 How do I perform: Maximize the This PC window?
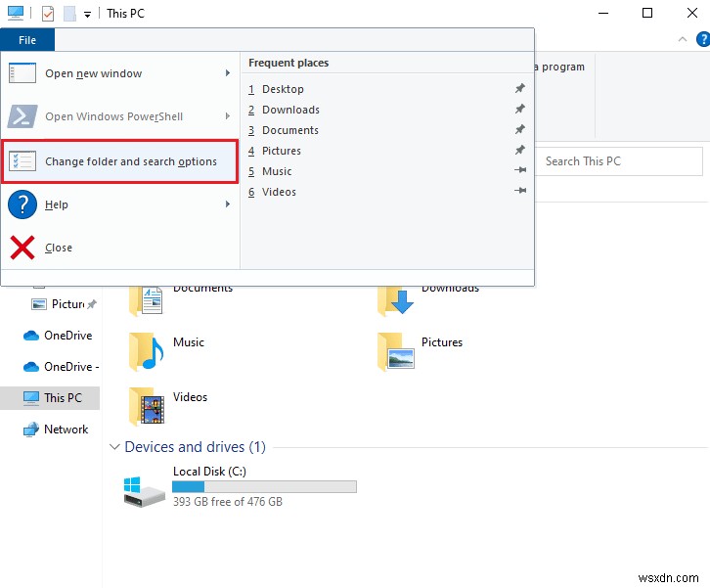click(647, 13)
